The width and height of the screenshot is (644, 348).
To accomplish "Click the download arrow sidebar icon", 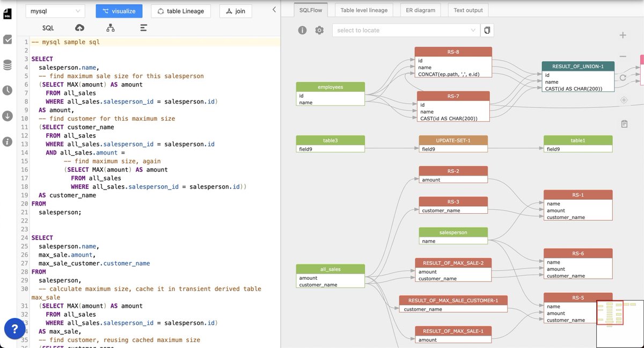I will 8,116.
